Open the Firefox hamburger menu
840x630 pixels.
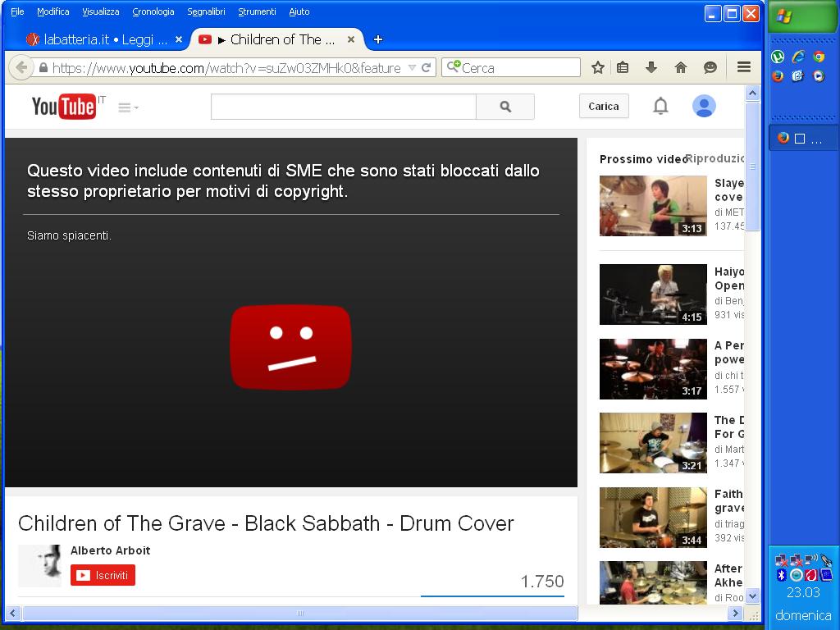743,67
